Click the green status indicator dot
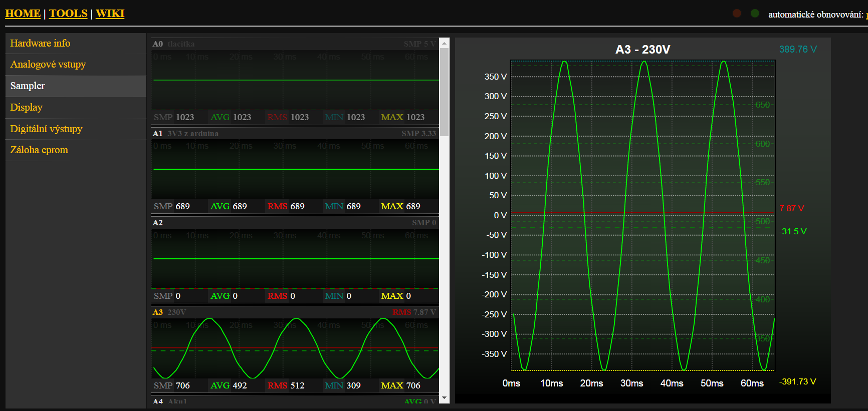 pyautogui.click(x=755, y=14)
